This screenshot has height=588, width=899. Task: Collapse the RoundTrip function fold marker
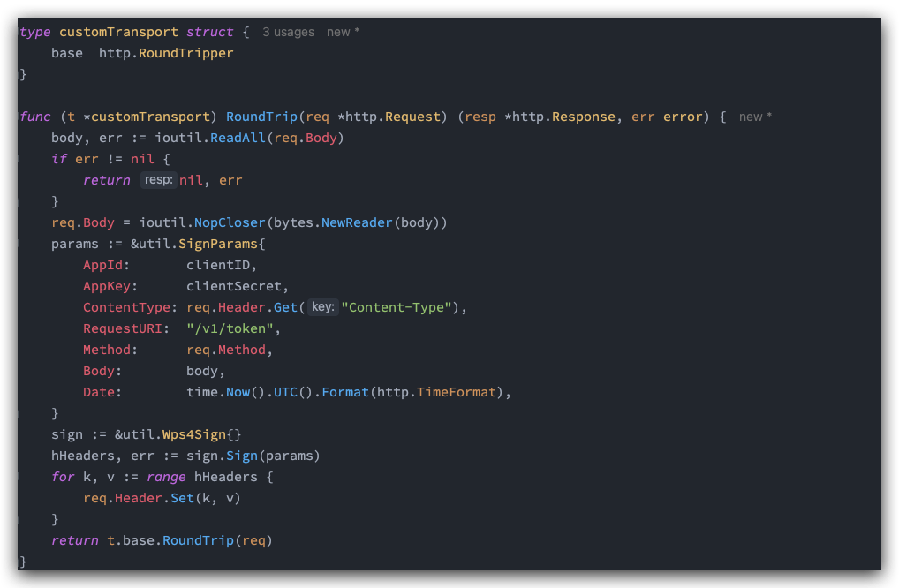(20, 117)
